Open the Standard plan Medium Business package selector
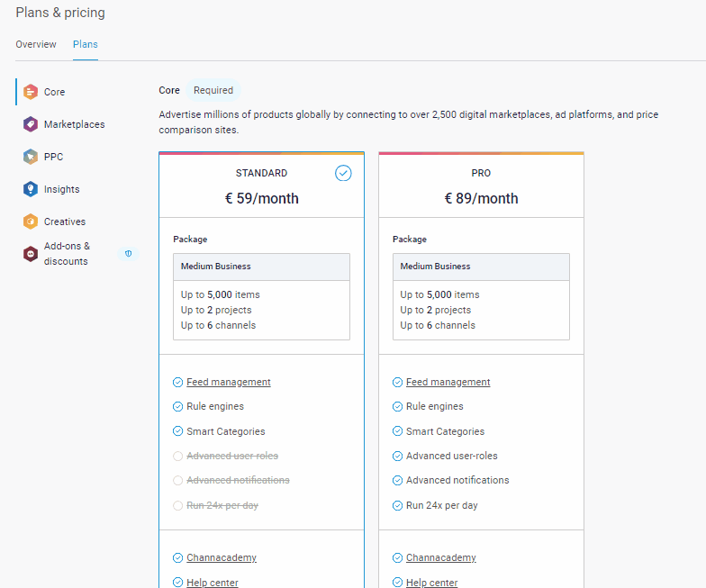Image resolution: width=706 pixels, height=588 pixels. pyautogui.click(x=261, y=267)
